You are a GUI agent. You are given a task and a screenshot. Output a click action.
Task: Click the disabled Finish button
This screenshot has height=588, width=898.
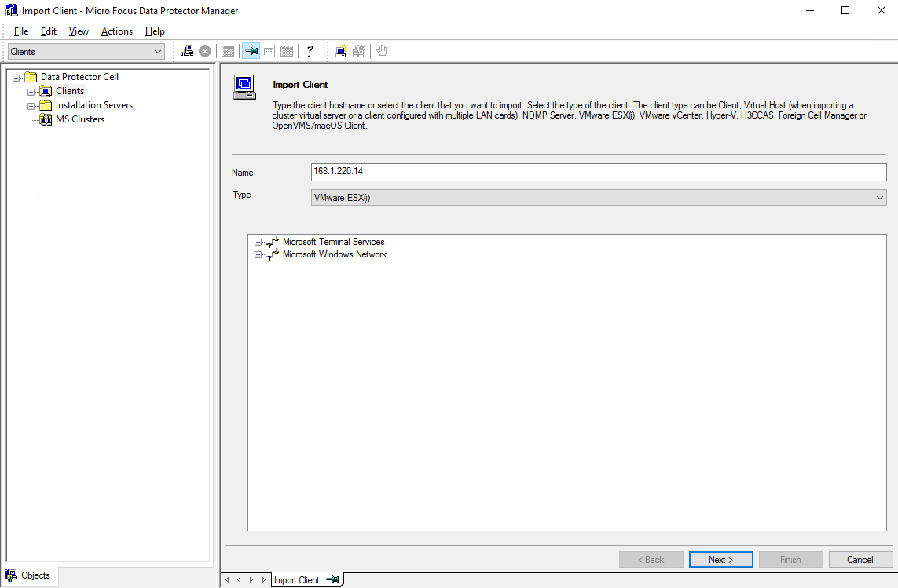(x=790, y=560)
